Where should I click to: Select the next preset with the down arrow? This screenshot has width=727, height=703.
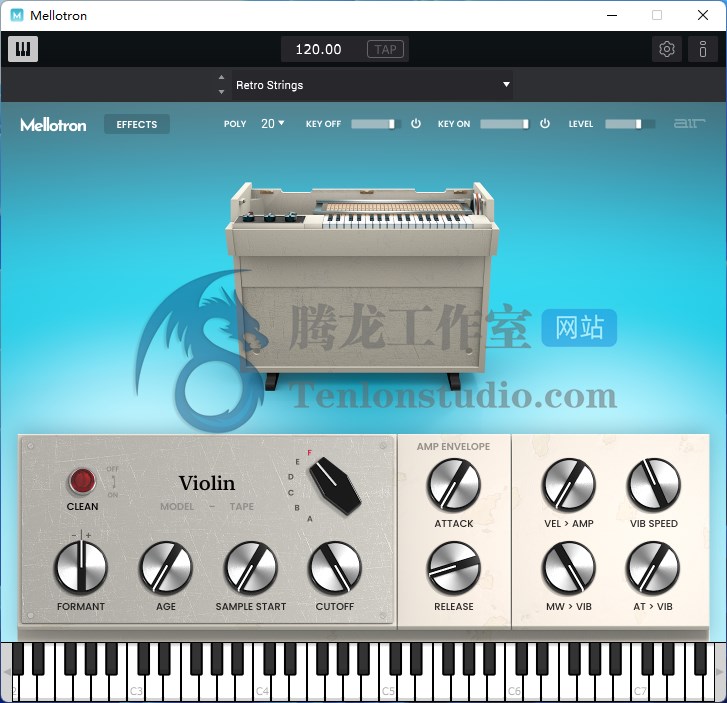(222, 92)
